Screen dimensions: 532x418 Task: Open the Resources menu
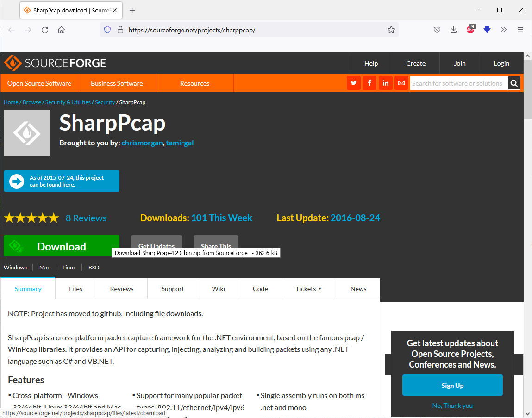click(194, 83)
